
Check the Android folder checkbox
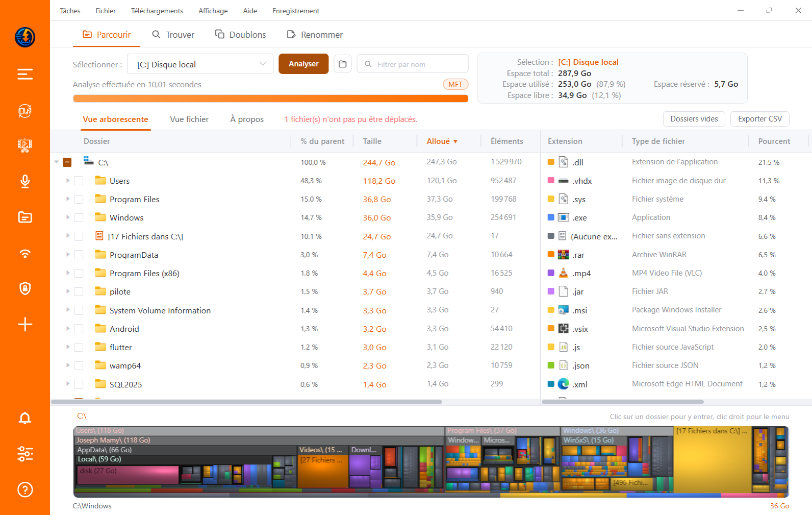pyautogui.click(x=79, y=329)
